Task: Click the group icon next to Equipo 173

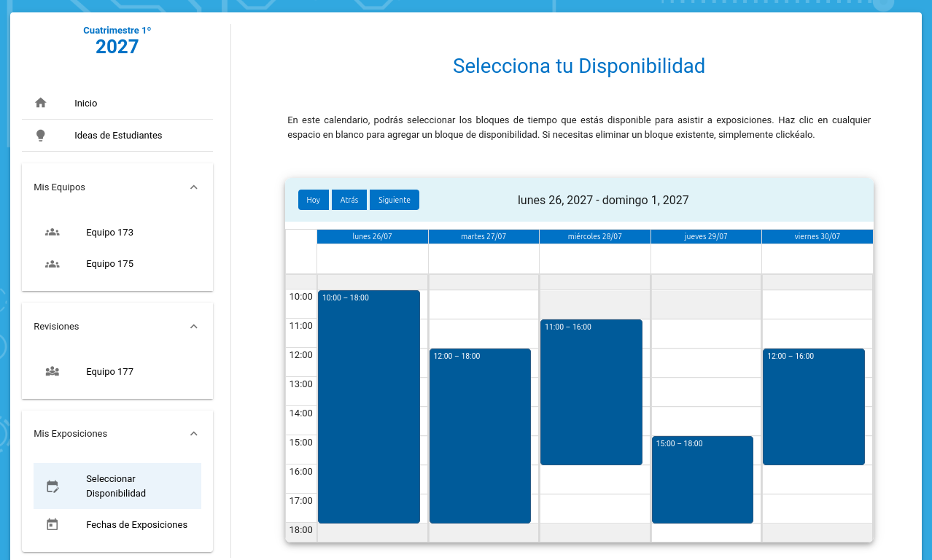Action: click(x=52, y=233)
